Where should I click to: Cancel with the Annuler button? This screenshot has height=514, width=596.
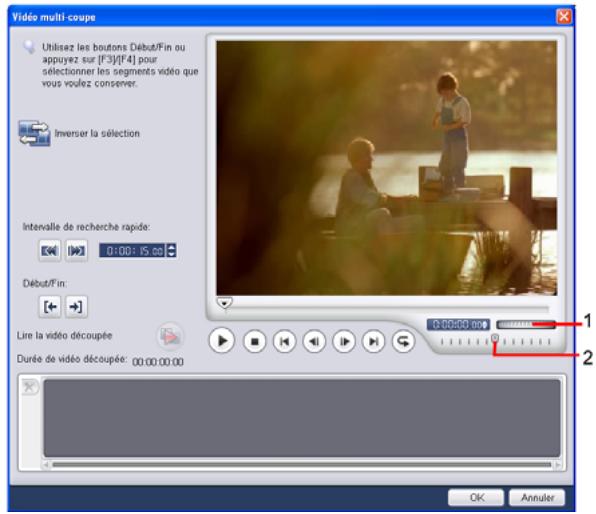click(537, 497)
